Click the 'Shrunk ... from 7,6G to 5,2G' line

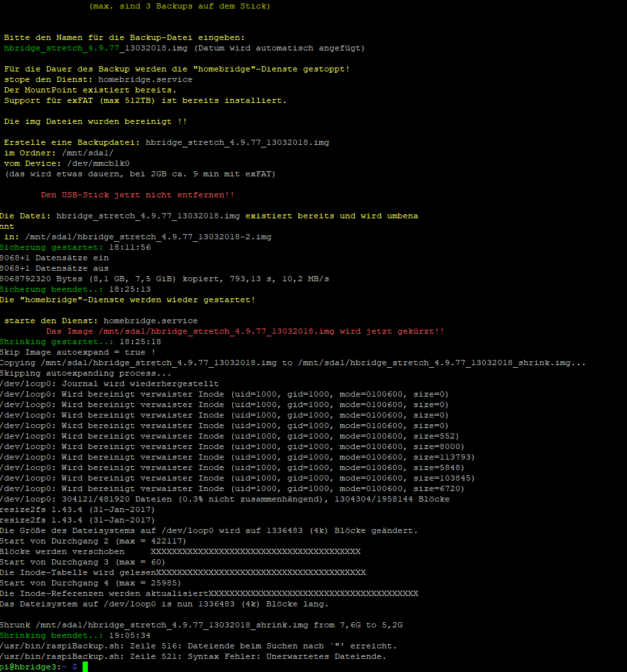coord(201,625)
